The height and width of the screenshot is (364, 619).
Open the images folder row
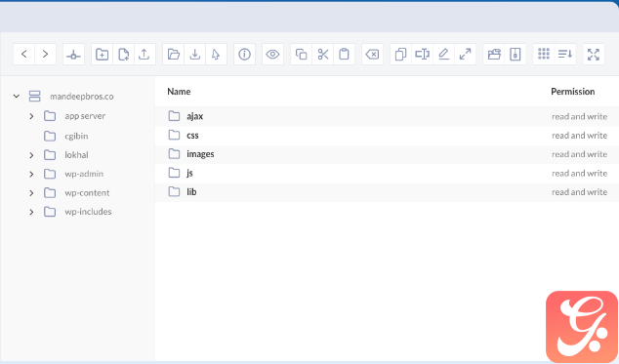[x=387, y=154]
